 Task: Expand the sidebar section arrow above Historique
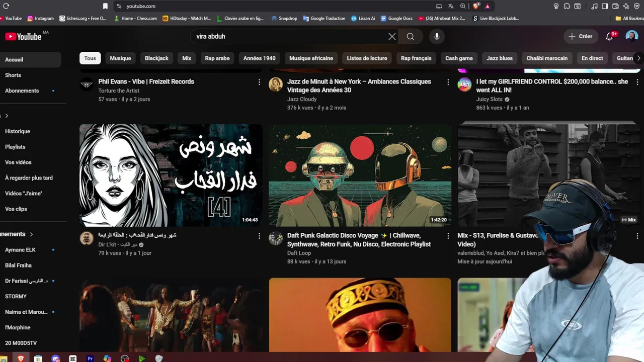(x=7, y=116)
